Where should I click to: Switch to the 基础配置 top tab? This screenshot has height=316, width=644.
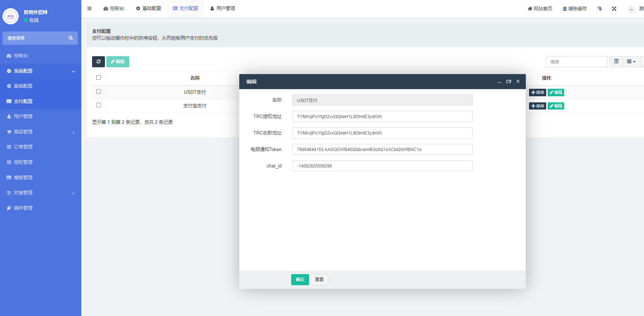tap(149, 9)
